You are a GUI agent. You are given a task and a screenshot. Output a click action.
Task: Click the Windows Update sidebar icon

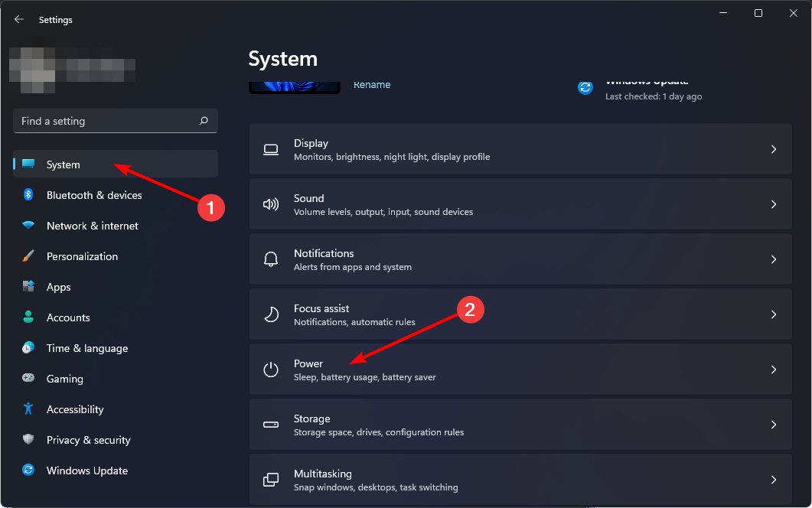[x=28, y=470]
